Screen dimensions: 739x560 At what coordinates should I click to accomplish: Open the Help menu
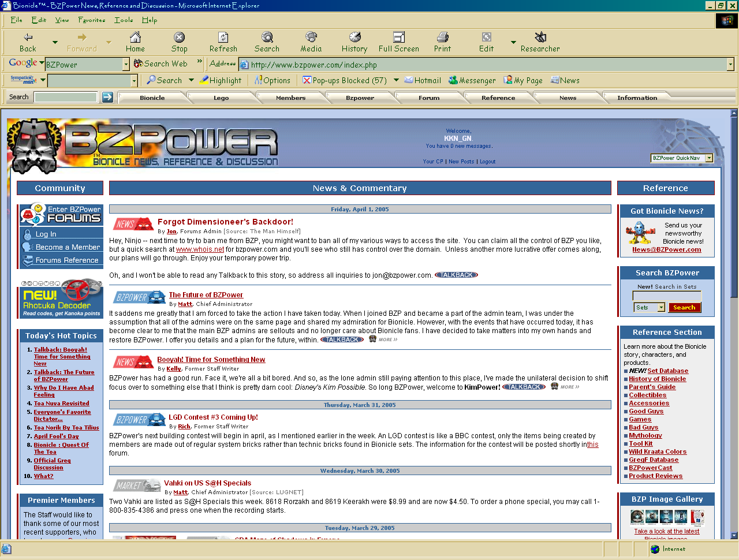(x=150, y=20)
